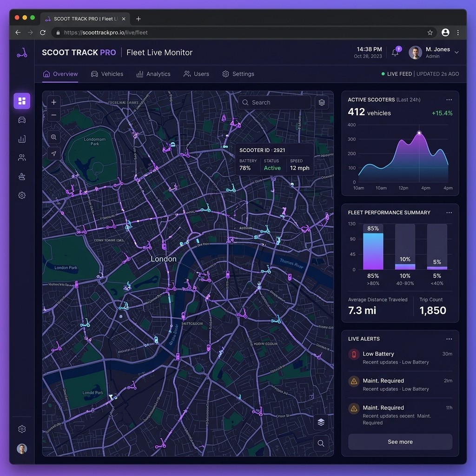Open the Low Battery alert
This screenshot has width=476, height=476.
coord(400,357)
